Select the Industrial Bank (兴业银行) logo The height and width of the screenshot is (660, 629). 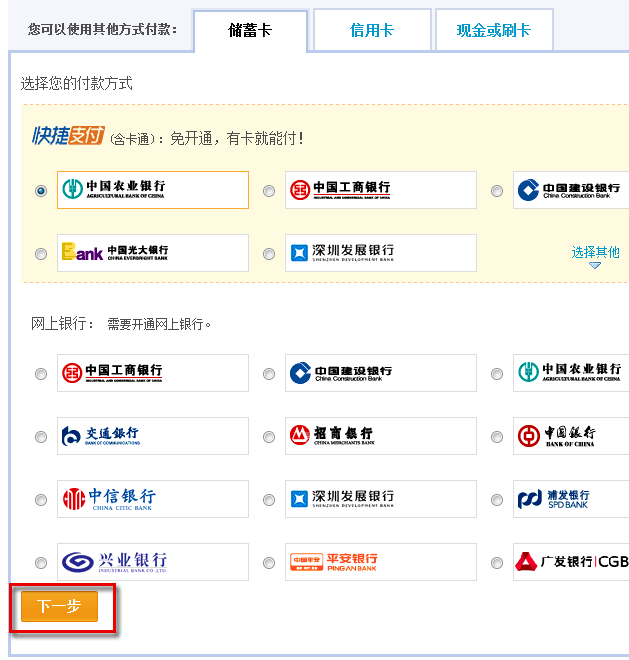pyautogui.click(x=152, y=561)
